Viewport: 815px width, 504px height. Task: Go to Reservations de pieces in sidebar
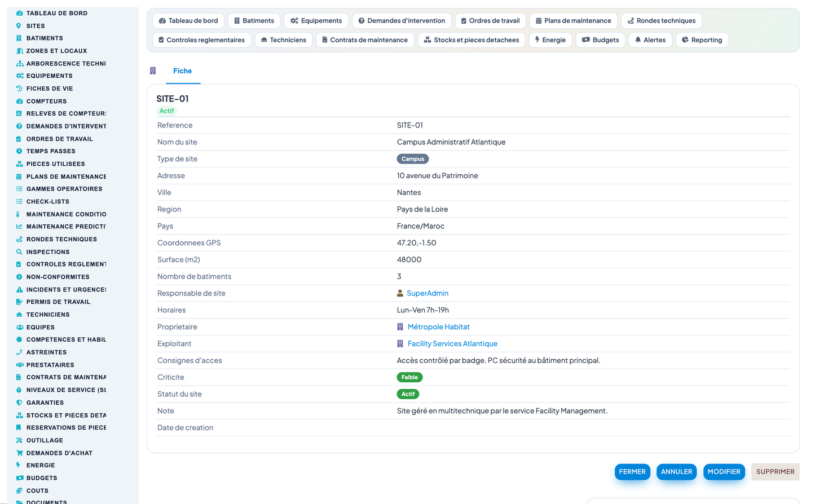(x=66, y=428)
